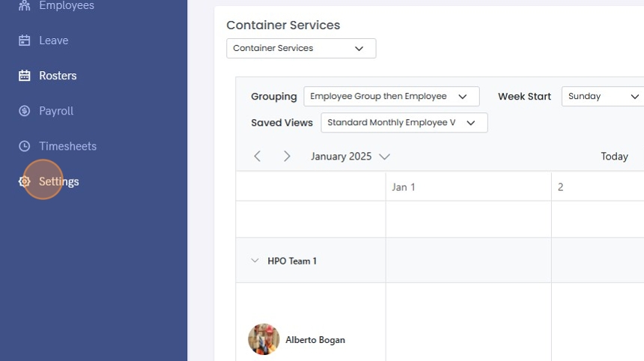
Task: Click Alberto Bogan's avatar photo
Action: tap(264, 339)
